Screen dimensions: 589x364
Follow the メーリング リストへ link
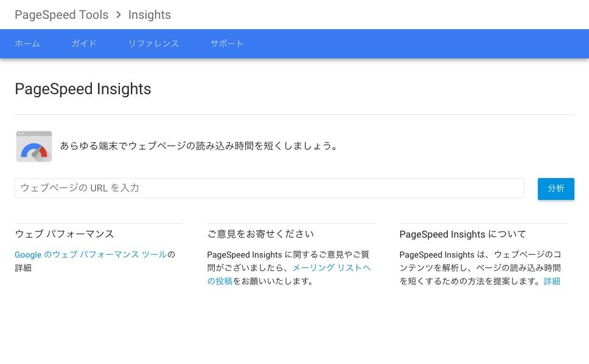[332, 267]
